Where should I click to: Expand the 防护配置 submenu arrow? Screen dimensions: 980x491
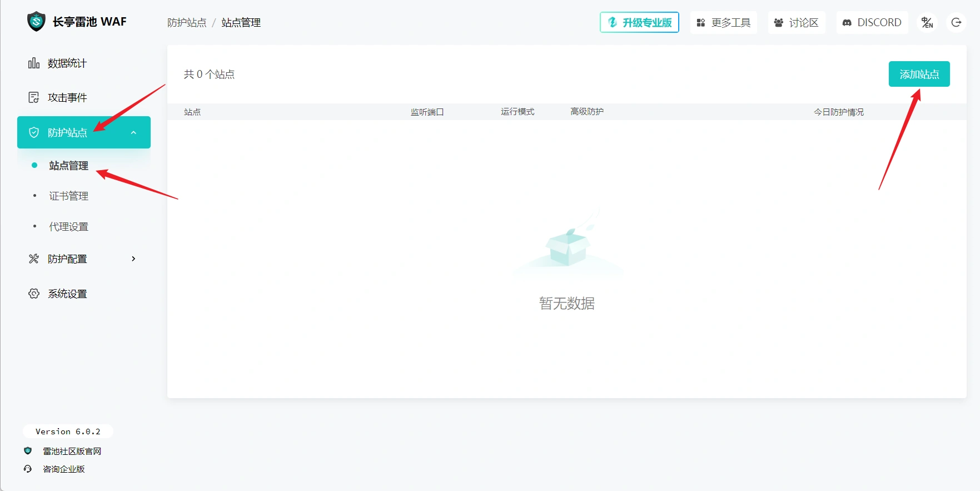133,259
